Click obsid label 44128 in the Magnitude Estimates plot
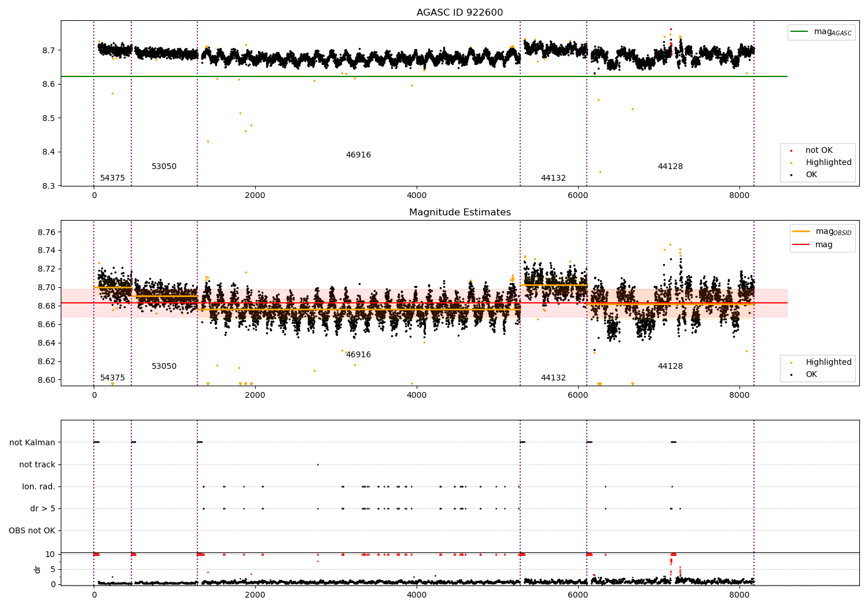868x608 pixels. coord(670,367)
